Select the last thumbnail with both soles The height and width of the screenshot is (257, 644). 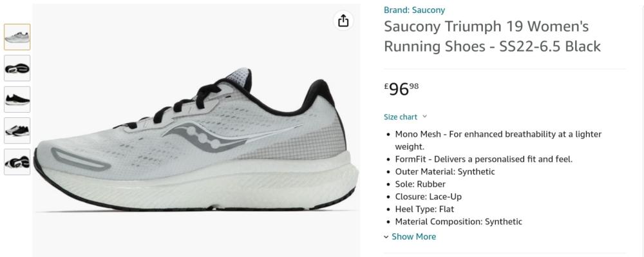17,162
